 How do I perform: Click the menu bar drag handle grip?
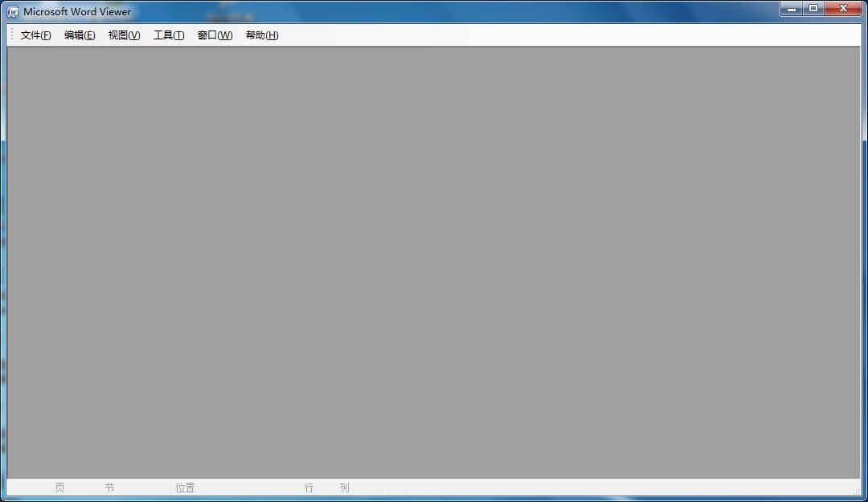(12, 35)
